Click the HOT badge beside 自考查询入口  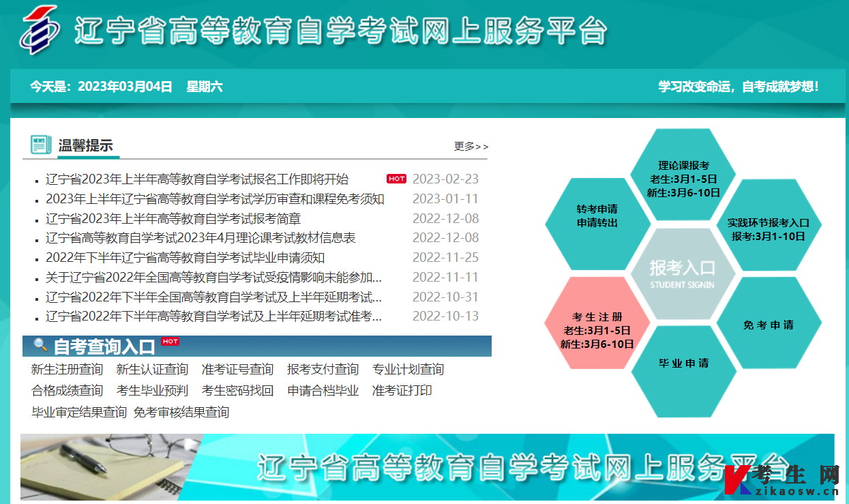170,341
